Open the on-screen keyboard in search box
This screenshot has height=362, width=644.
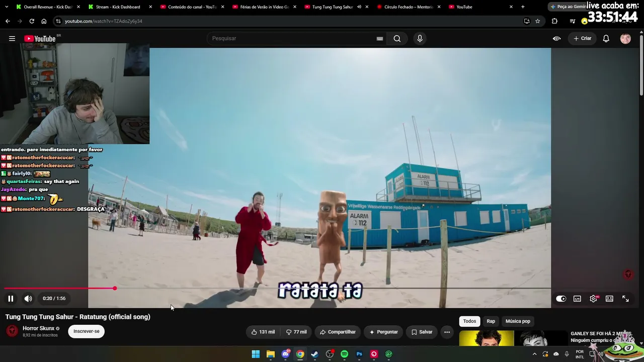click(380, 39)
